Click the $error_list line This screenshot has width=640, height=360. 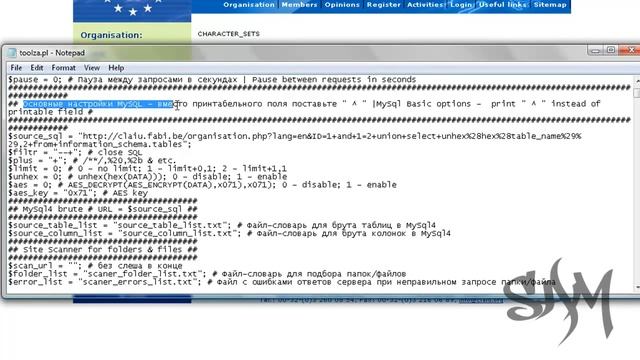pyautogui.click(x=282, y=282)
